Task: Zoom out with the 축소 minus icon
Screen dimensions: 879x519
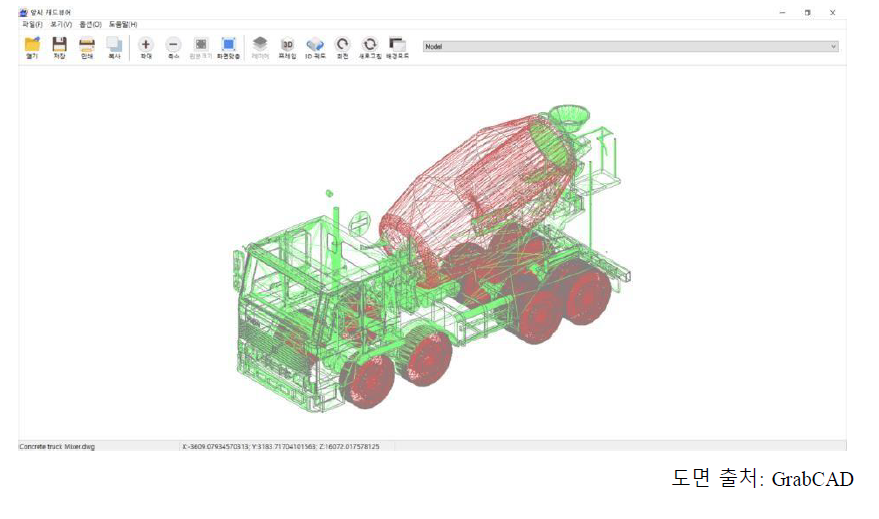Action: 173,44
